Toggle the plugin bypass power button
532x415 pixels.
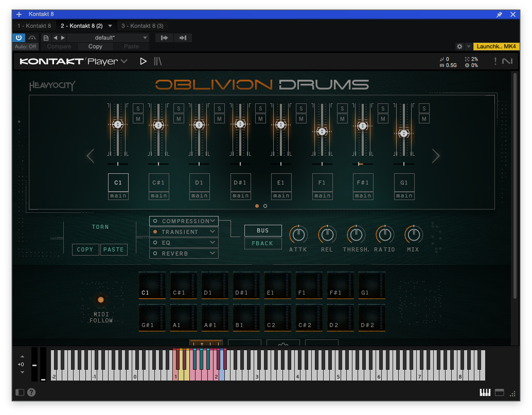point(19,38)
